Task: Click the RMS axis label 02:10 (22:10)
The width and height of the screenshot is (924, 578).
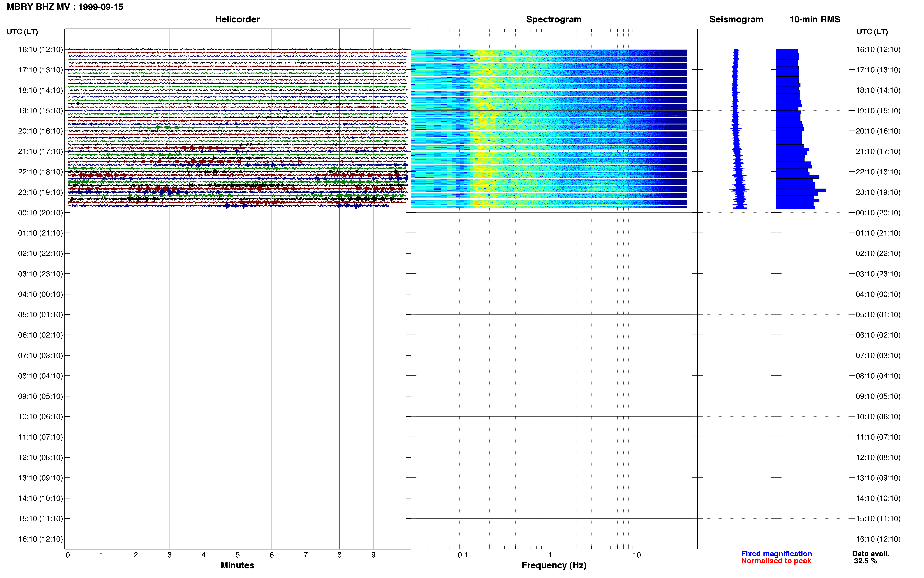Action: (x=878, y=253)
